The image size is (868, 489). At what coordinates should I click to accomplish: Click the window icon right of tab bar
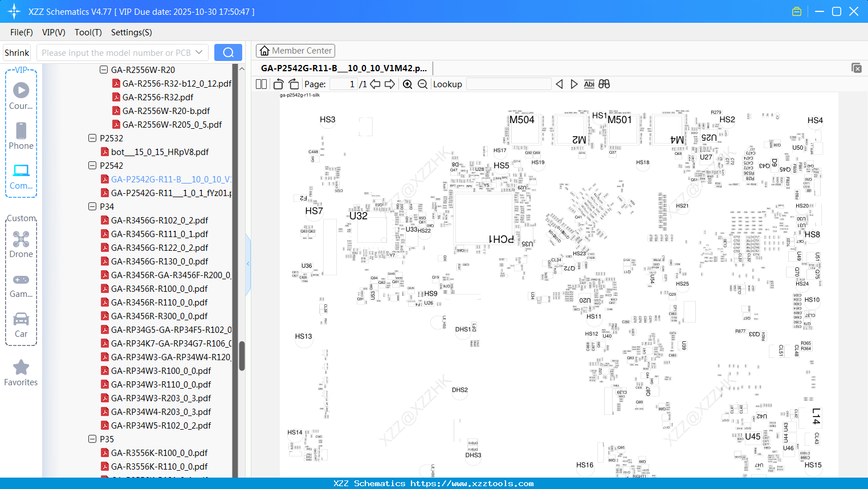click(856, 68)
